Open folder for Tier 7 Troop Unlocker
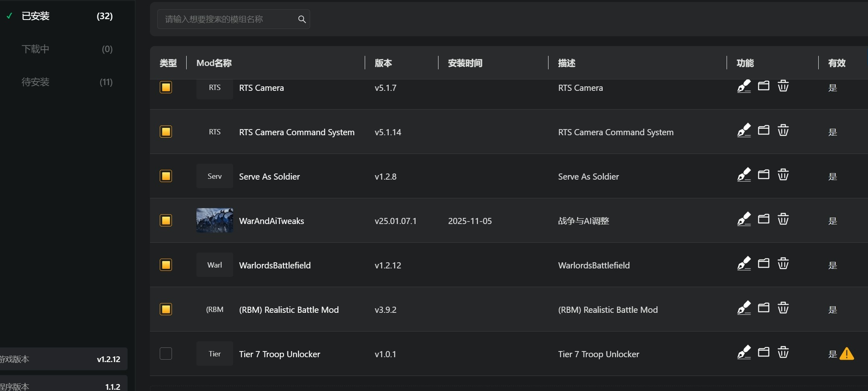The height and width of the screenshot is (391, 868). (x=763, y=352)
